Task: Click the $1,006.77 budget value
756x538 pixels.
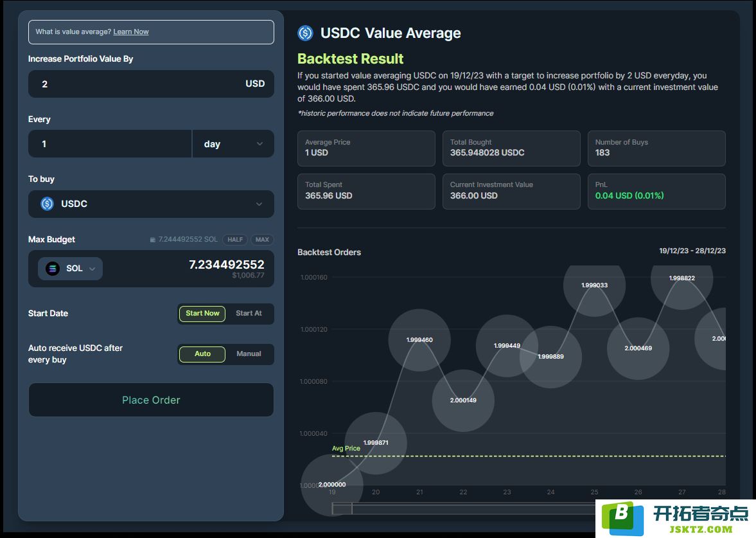Action: (248, 276)
